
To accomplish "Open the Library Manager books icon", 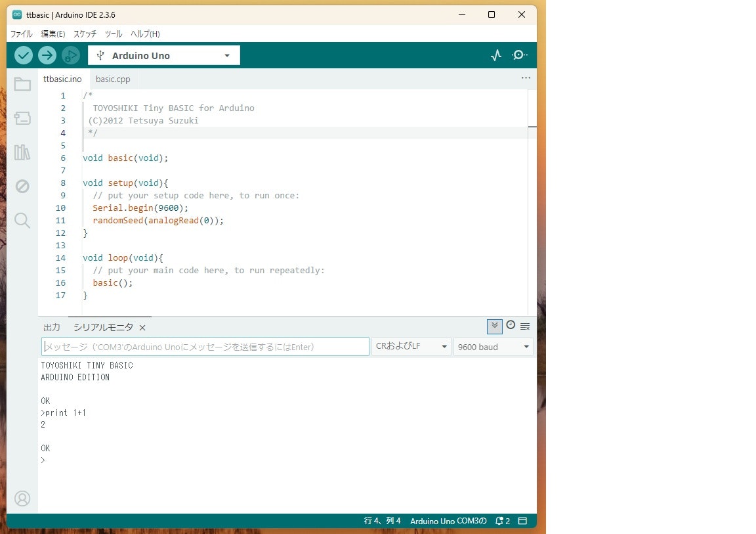I will (22, 152).
